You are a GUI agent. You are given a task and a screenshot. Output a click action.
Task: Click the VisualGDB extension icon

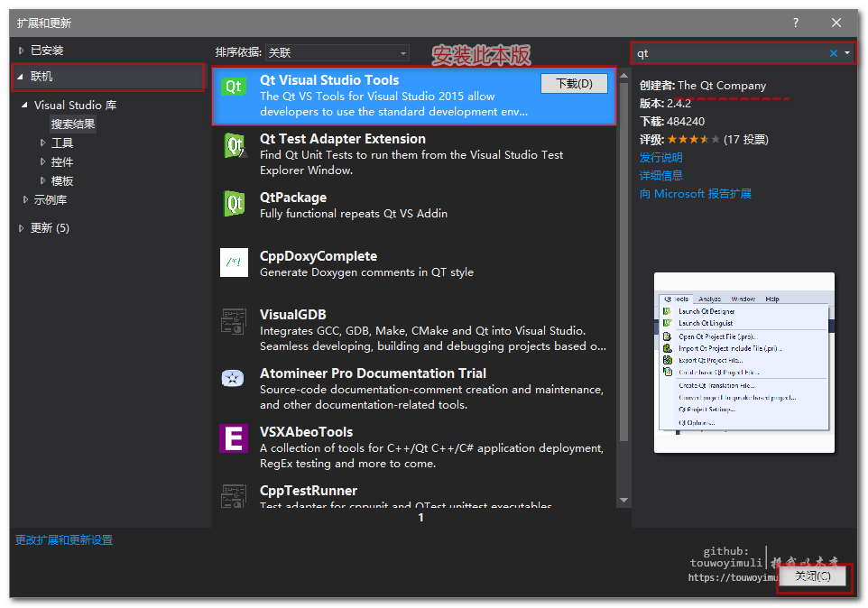pos(234,321)
